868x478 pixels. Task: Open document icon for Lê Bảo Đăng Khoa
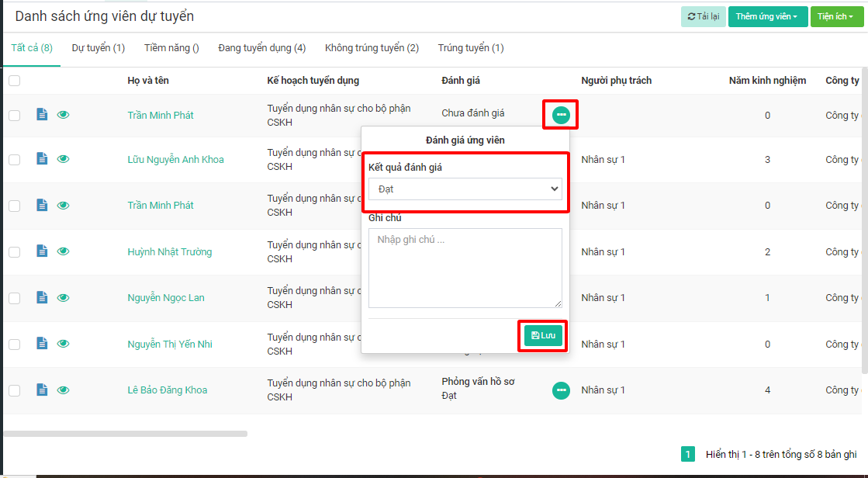point(42,390)
